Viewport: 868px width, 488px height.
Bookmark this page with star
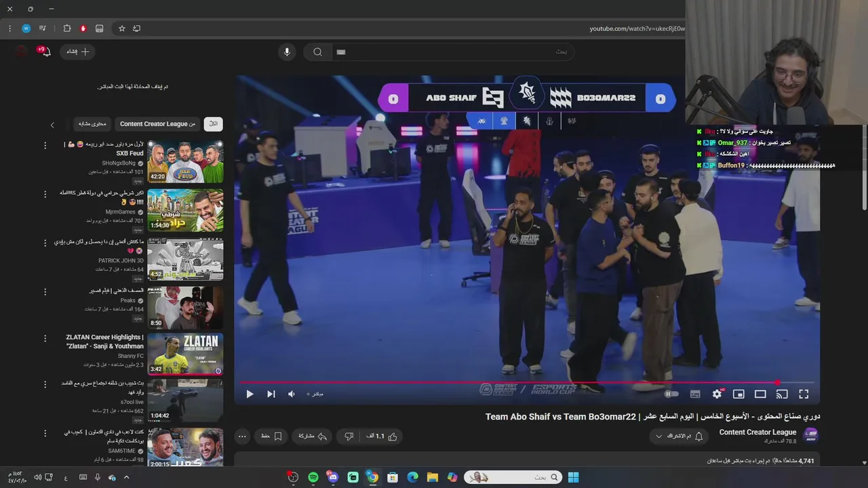(122, 28)
